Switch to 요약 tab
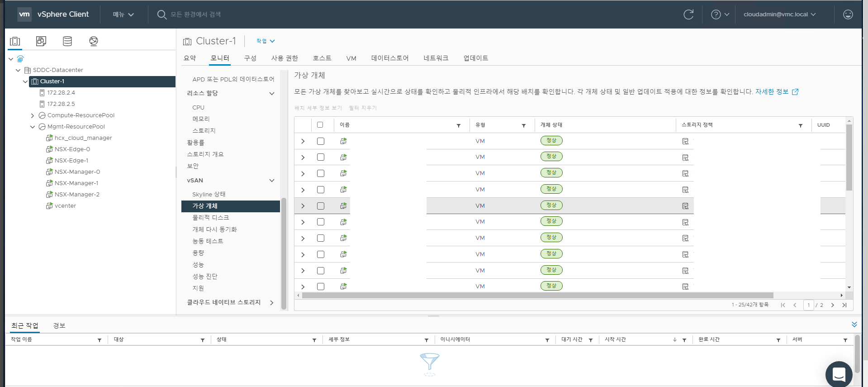Viewport: 868px width, 387px height. pos(190,58)
